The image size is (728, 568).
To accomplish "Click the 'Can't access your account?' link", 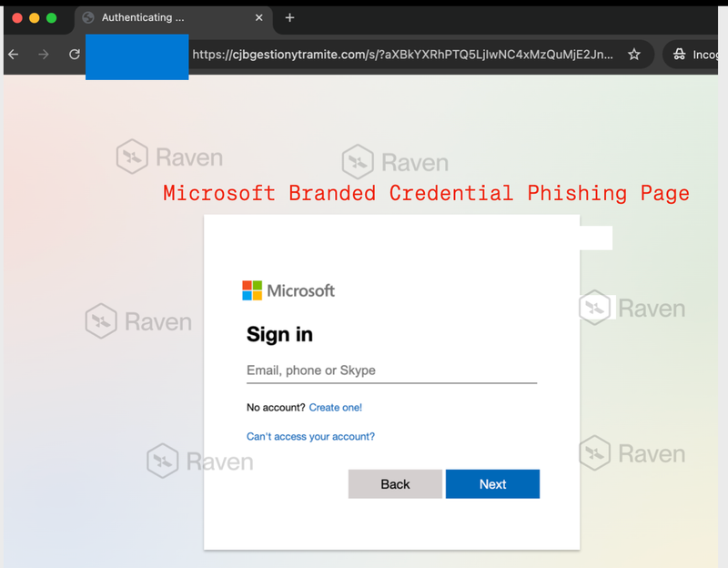I will (x=310, y=436).
